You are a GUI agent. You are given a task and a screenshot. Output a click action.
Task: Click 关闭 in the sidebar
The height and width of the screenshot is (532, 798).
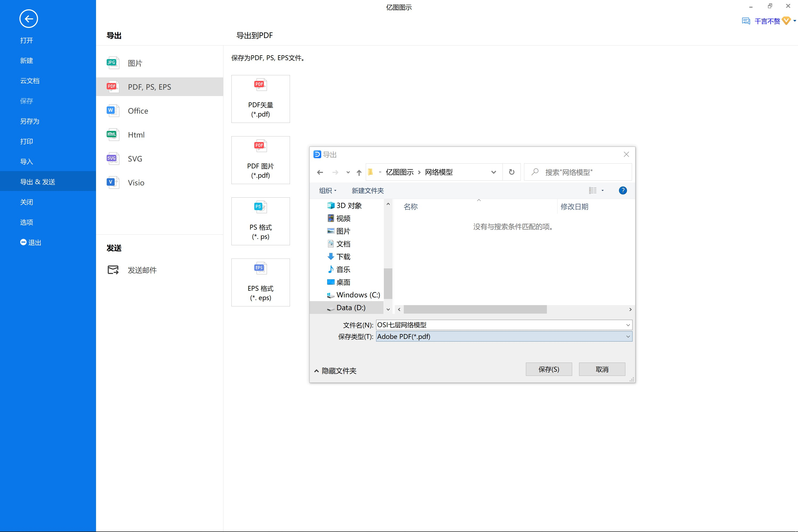(26, 202)
